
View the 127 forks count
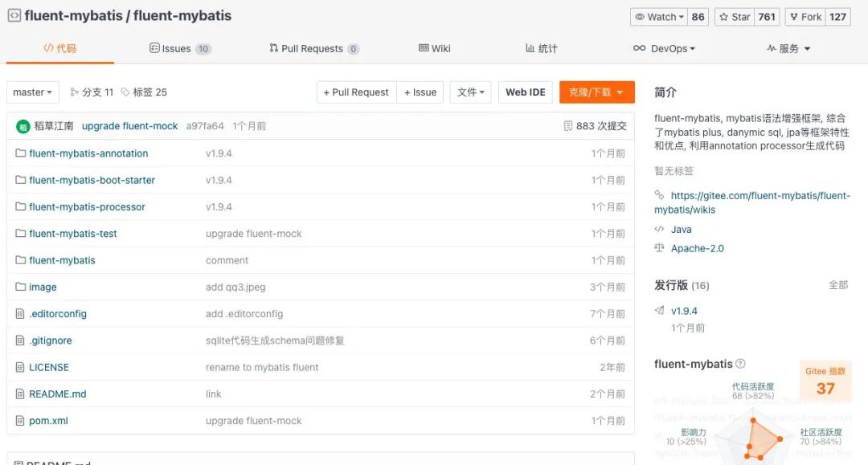tap(838, 17)
